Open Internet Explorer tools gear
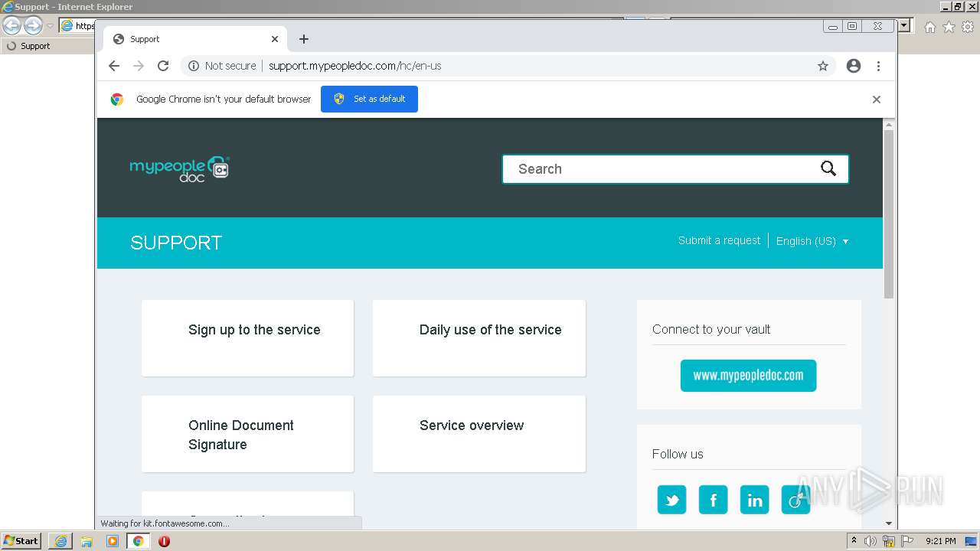 point(968,27)
